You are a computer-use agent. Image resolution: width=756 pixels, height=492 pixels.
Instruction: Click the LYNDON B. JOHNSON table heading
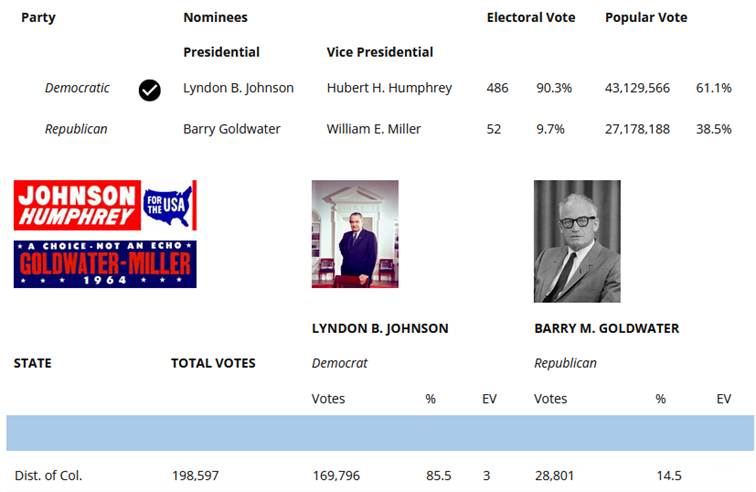coord(380,328)
